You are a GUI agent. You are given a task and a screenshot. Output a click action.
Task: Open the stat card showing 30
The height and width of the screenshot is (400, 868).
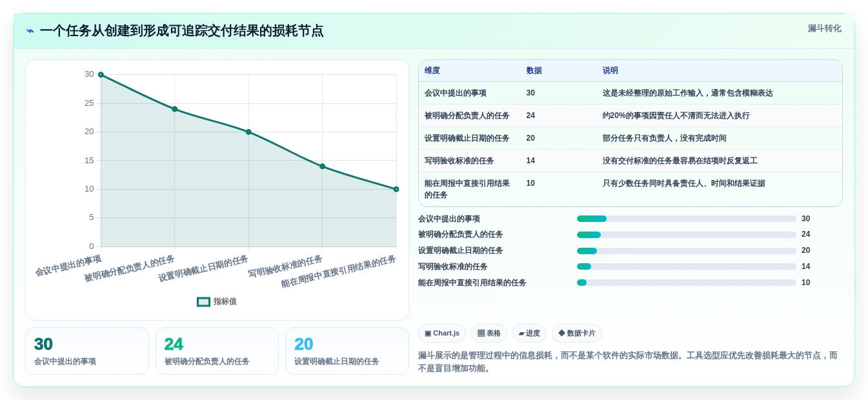[87, 351]
